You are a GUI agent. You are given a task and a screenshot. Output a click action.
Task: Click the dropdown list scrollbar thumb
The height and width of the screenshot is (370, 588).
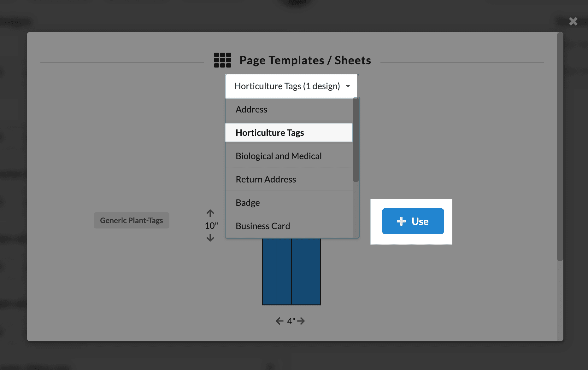click(356, 140)
